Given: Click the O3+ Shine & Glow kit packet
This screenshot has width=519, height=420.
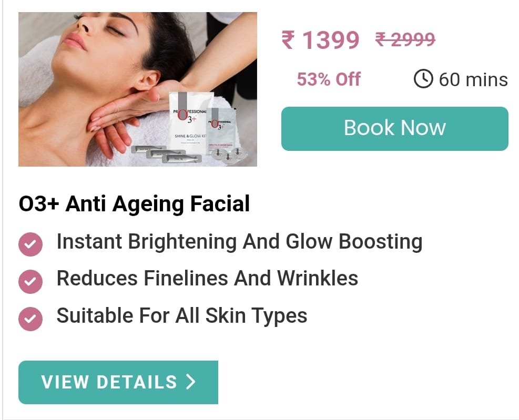Looking at the screenshot, I should 189,123.
